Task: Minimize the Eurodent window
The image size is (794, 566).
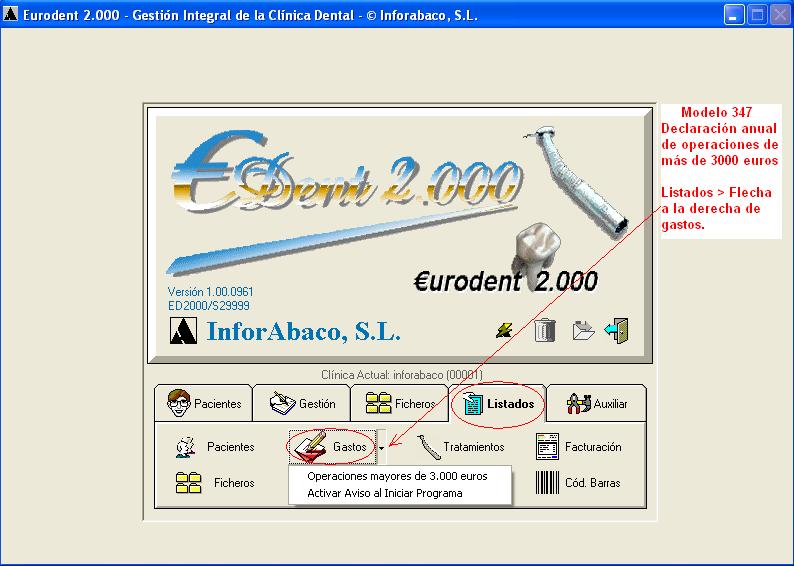Action: pos(734,15)
